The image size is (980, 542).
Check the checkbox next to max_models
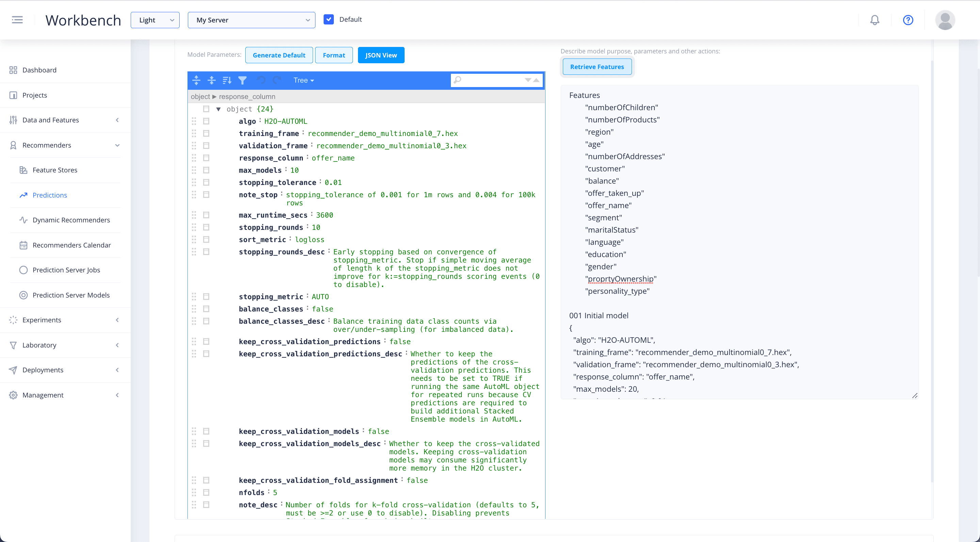click(x=207, y=170)
